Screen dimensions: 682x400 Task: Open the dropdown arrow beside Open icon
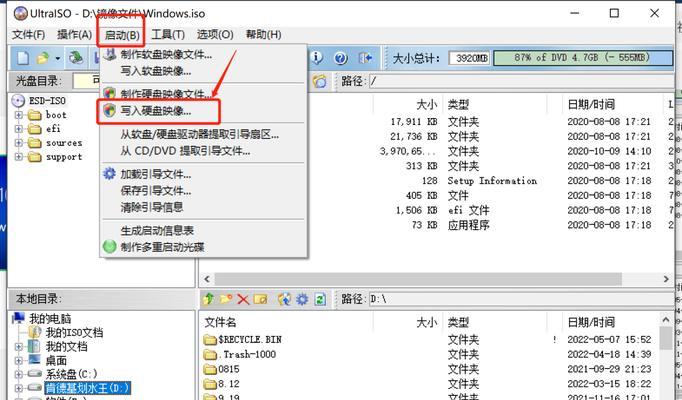click(x=57, y=58)
